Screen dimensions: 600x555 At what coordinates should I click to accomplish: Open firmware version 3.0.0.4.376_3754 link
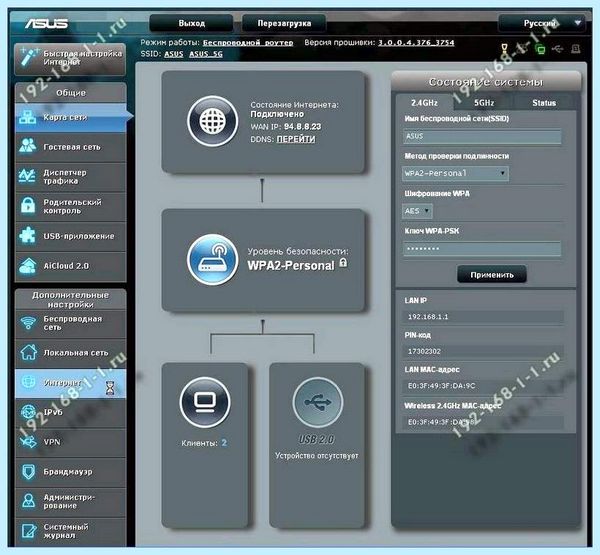tap(416, 42)
